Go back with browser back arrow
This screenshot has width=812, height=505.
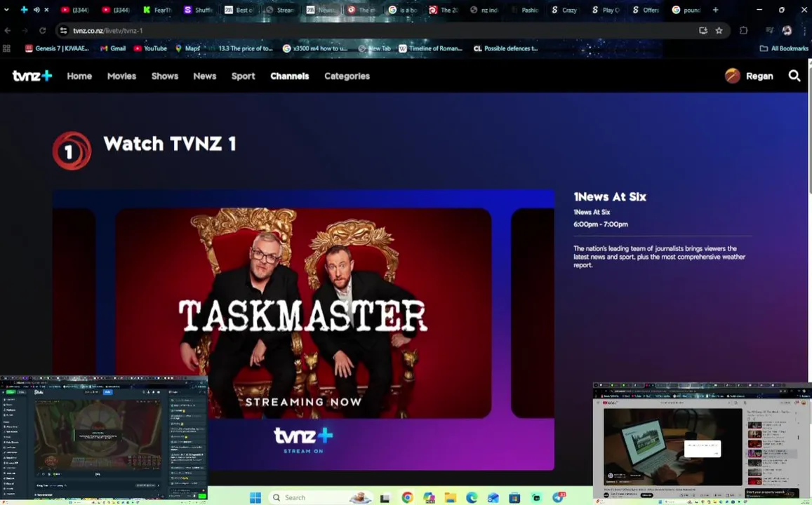pos(7,31)
